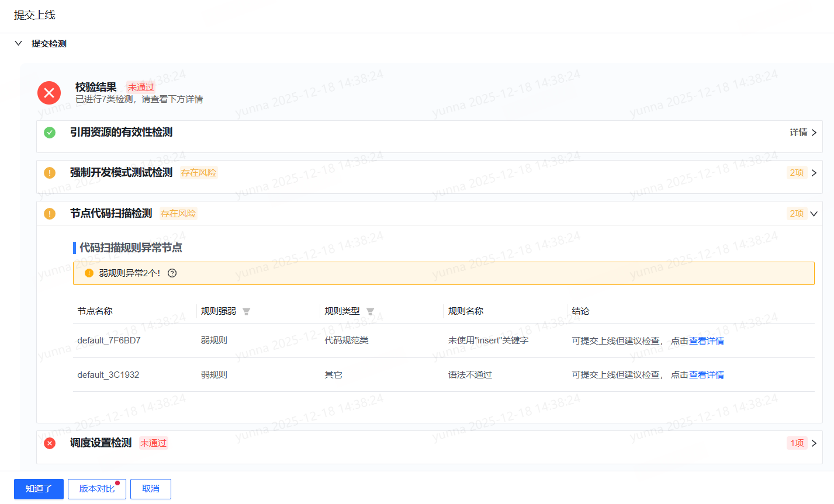Collapse the 节点代码扫描检测 panel
Viewport: 834px width, 504px height.
click(814, 214)
